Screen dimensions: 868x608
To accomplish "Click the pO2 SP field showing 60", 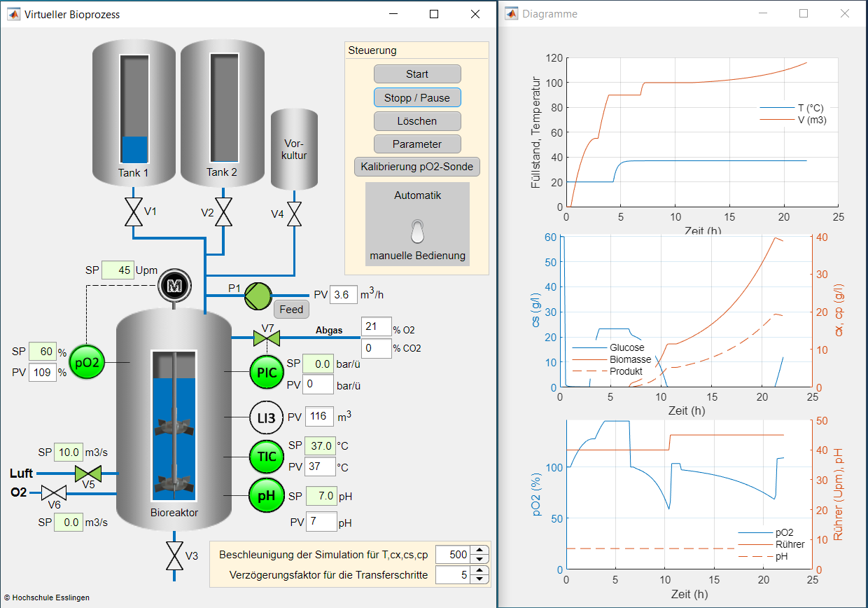I will coord(42,352).
